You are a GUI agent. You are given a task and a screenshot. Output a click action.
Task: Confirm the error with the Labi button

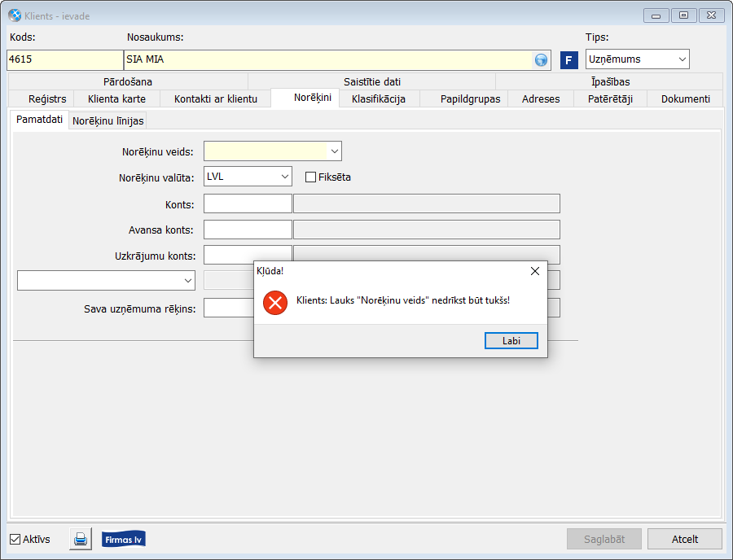pyautogui.click(x=511, y=341)
